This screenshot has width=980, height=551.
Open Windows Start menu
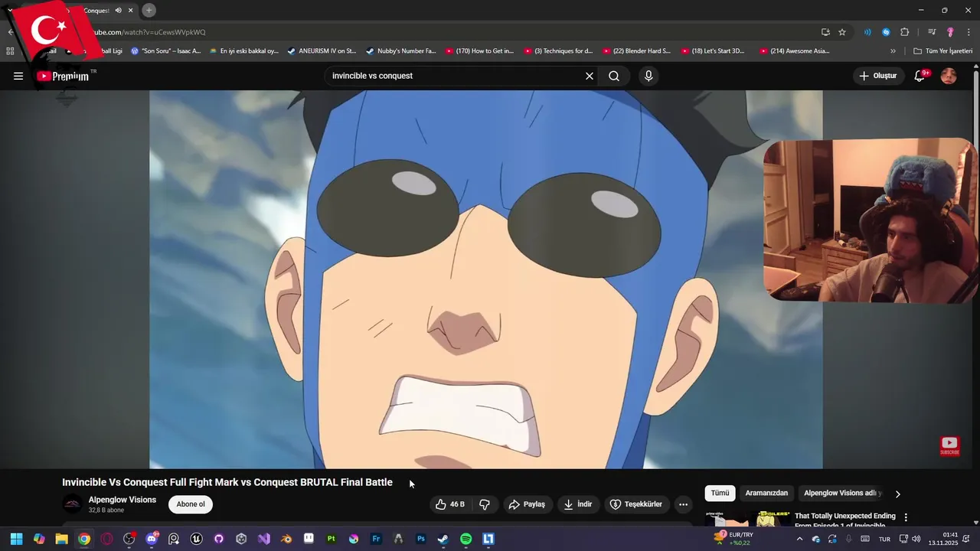click(16, 539)
